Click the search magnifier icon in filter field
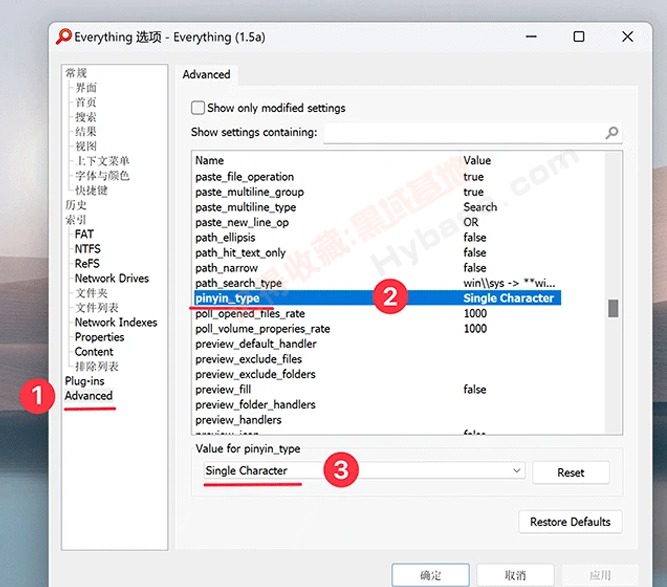This screenshot has height=587, width=667. pyautogui.click(x=612, y=133)
